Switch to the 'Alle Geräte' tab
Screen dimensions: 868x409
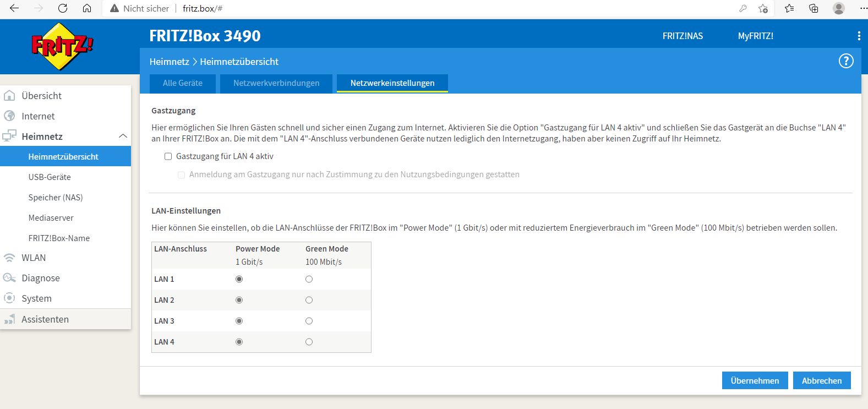pyautogui.click(x=183, y=83)
